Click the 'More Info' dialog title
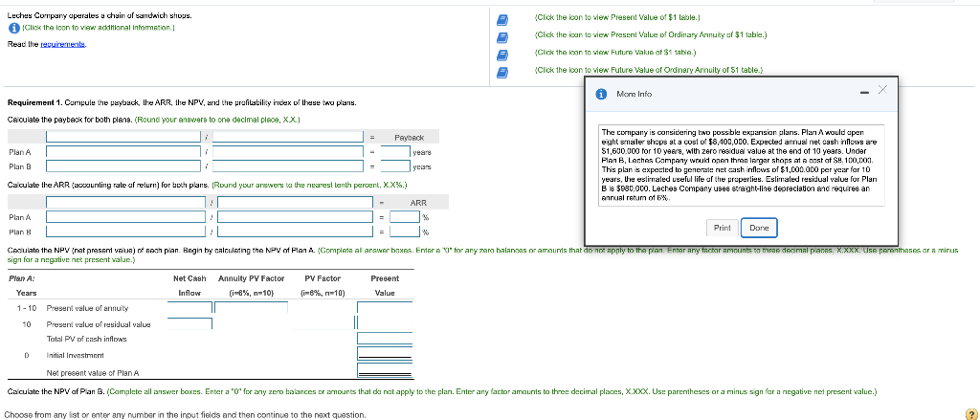980x420 pixels. click(634, 94)
